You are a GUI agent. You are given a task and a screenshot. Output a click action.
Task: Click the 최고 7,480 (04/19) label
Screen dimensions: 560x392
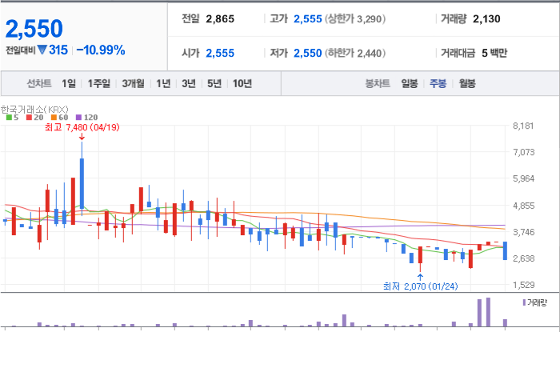tap(82, 127)
